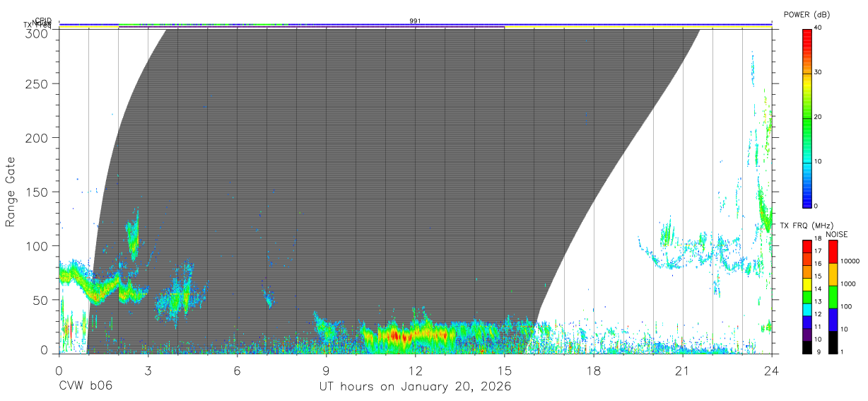The width and height of the screenshot is (868, 401).
Task: Click the blue 10 NOISE swatch
Action: click(x=833, y=320)
